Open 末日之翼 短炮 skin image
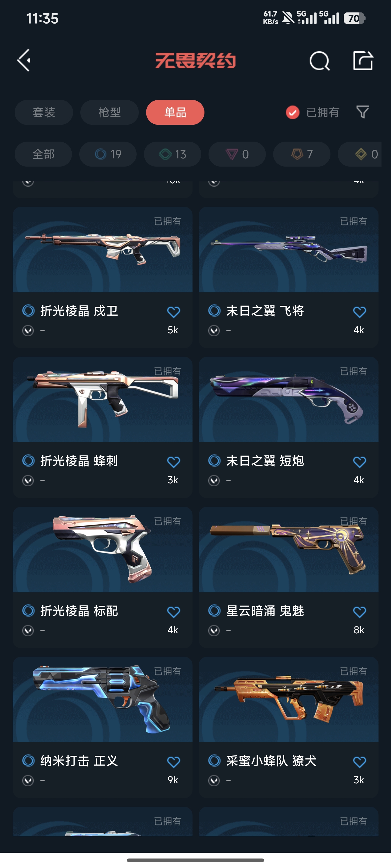This screenshot has width=391, height=868. pyautogui.click(x=288, y=399)
